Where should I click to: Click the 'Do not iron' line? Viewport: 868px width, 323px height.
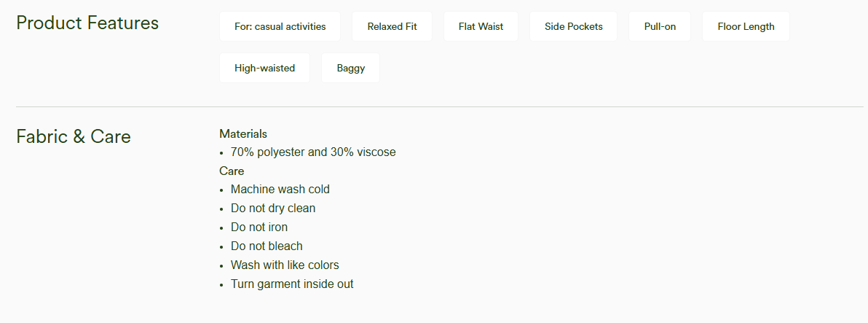259,227
